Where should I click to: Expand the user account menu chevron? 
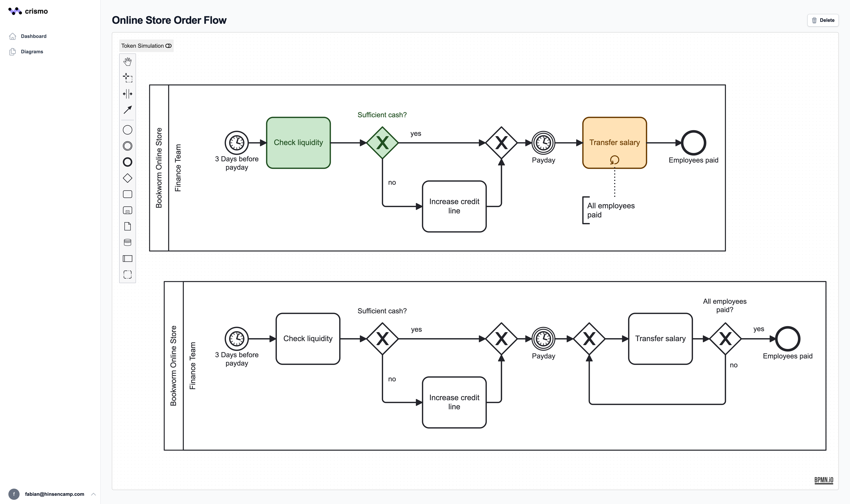coord(93,494)
